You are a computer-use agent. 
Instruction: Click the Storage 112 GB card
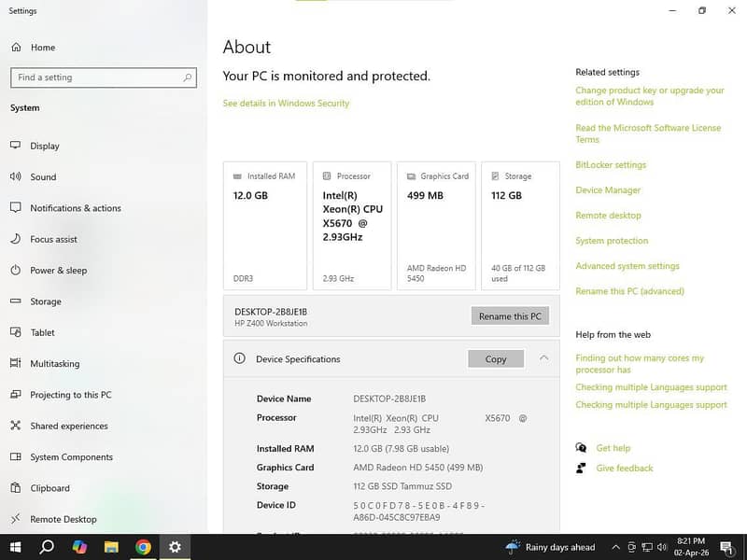pyautogui.click(x=521, y=226)
